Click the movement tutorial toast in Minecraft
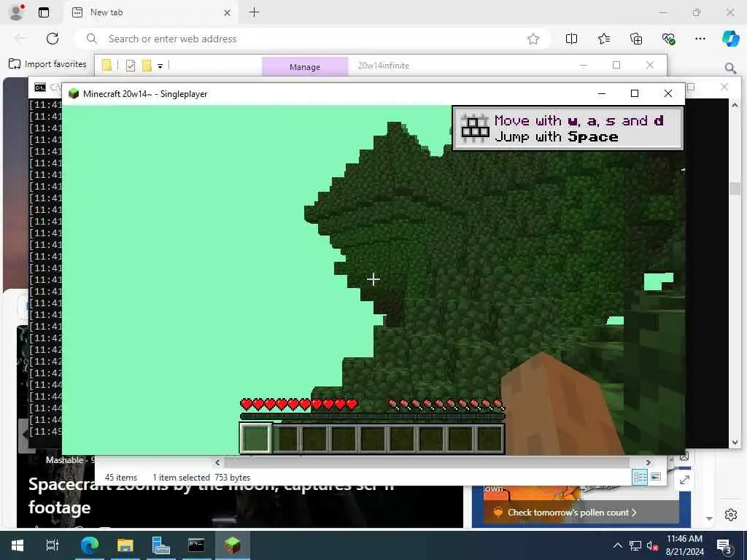The image size is (747, 560). 568,128
